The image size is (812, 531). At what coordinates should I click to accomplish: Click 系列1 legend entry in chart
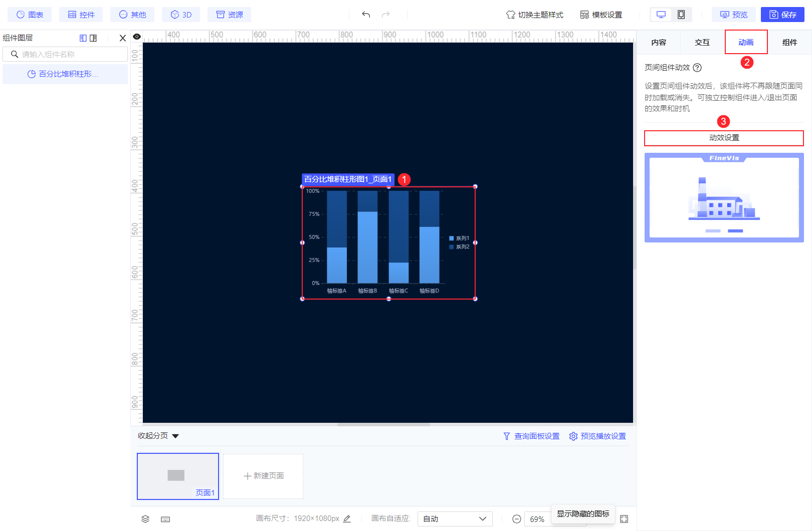click(x=459, y=238)
